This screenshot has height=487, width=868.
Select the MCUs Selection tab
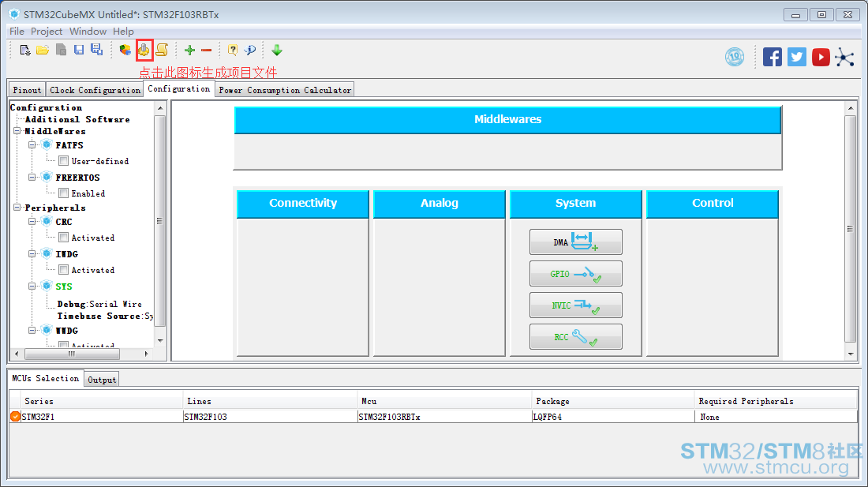[x=46, y=378]
